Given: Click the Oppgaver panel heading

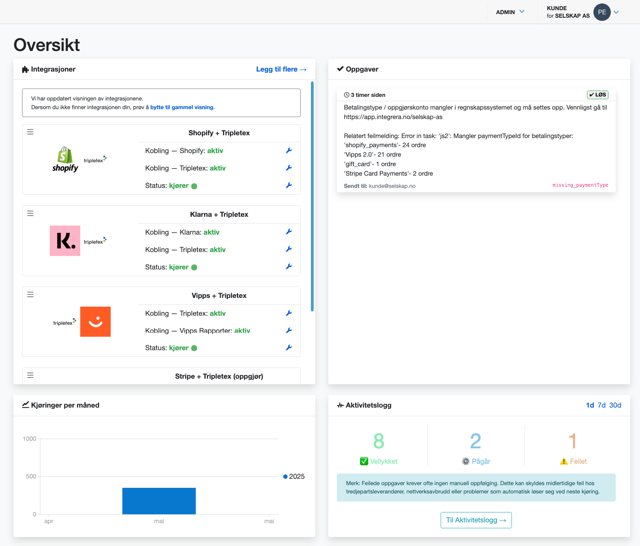Looking at the screenshot, I should 362,69.
